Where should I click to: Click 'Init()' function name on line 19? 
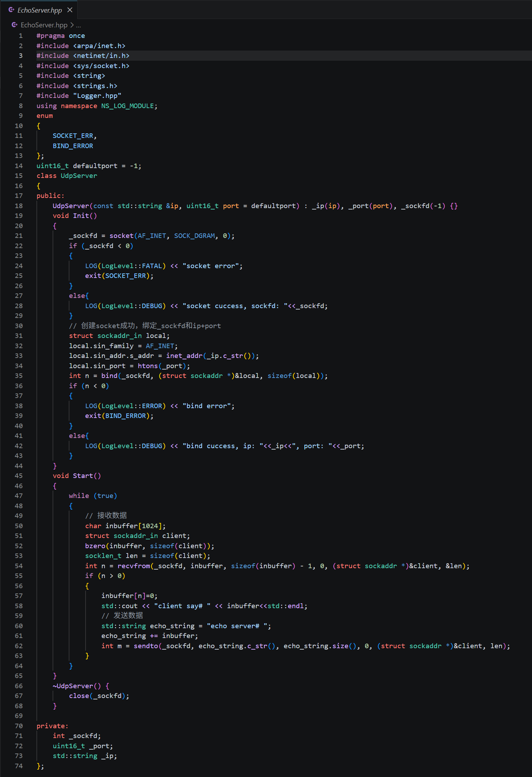[85, 216]
